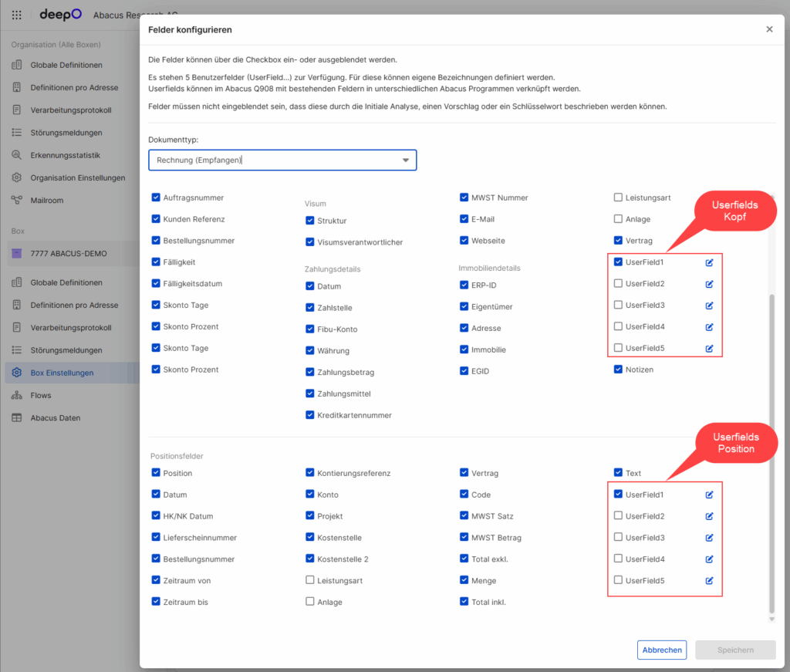Click the Speichern button
Viewport: 790px width, 672px height.
pos(735,650)
